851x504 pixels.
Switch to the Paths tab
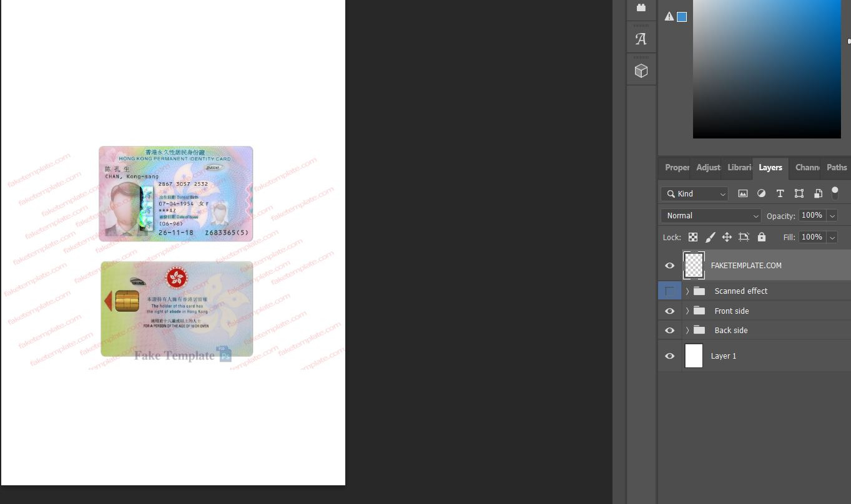(x=836, y=167)
